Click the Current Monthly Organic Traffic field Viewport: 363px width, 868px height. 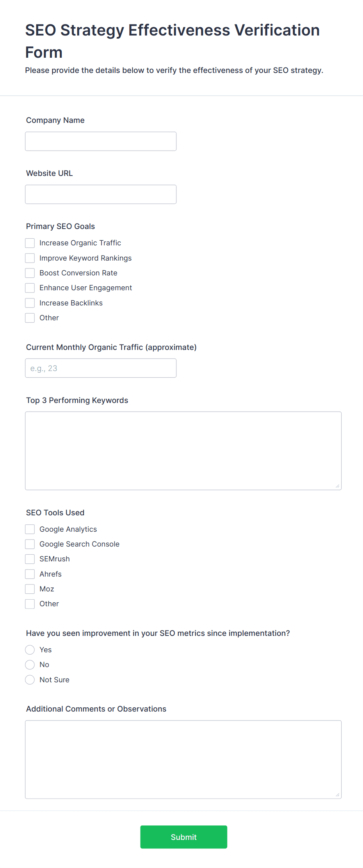pyautogui.click(x=101, y=368)
